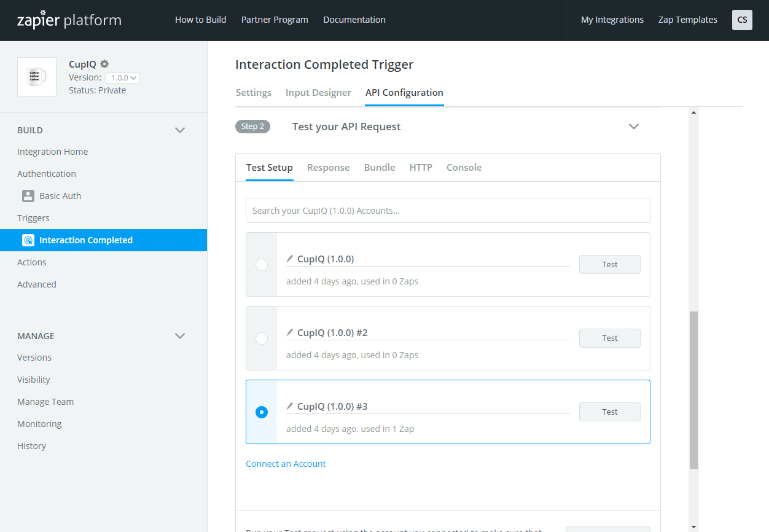
Task: Open the How to Build link
Action: pyautogui.click(x=201, y=20)
